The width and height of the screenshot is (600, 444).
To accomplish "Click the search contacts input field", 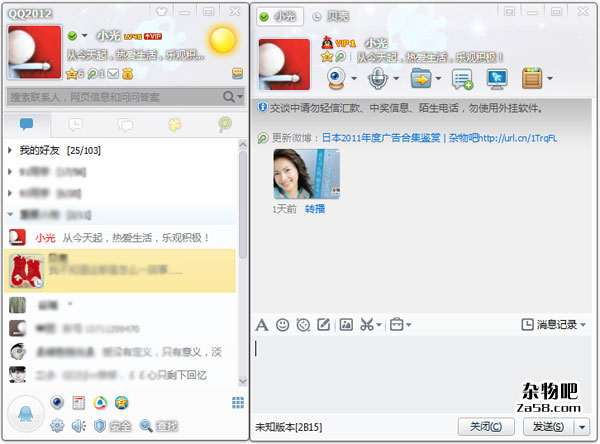I will (x=114, y=97).
